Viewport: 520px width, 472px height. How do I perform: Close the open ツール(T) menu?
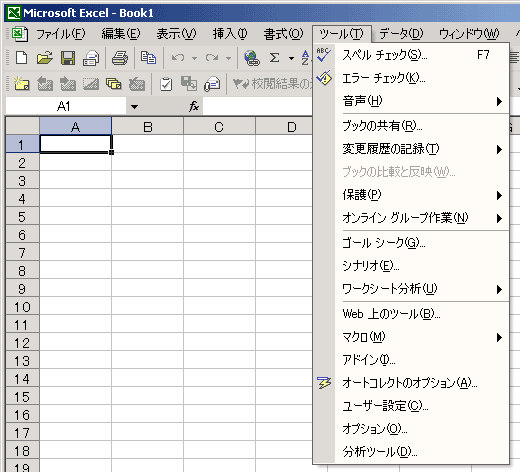point(341,34)
